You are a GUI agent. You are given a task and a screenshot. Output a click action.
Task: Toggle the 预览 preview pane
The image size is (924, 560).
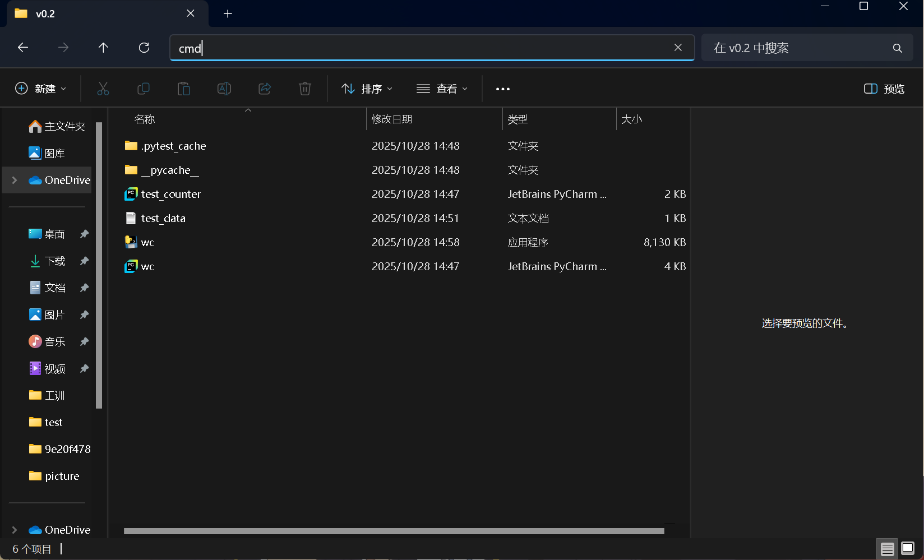(884, 89)
